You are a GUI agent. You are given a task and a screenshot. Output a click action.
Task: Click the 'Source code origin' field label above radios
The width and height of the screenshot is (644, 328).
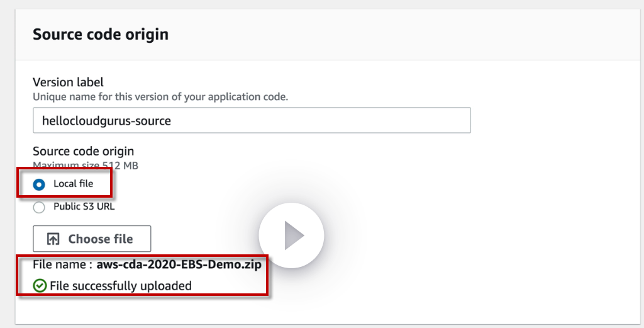[x=83, y=151]
